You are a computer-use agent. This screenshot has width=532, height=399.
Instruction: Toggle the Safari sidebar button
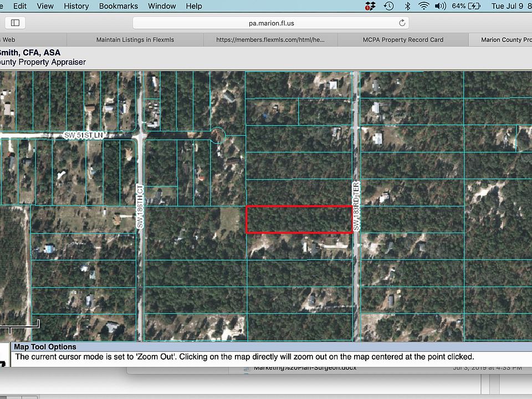pyautogui.click(x=16, y=23)
